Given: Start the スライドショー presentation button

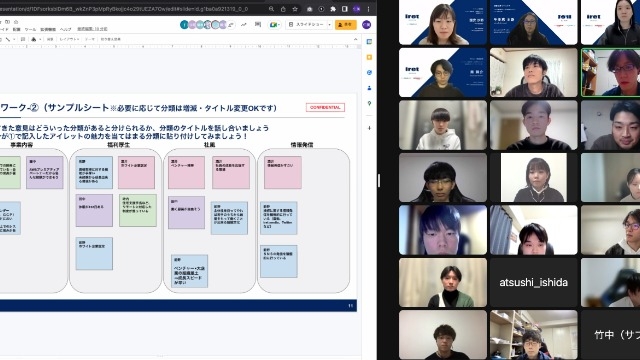Looking at the screenshot, I should coord(306,24).
